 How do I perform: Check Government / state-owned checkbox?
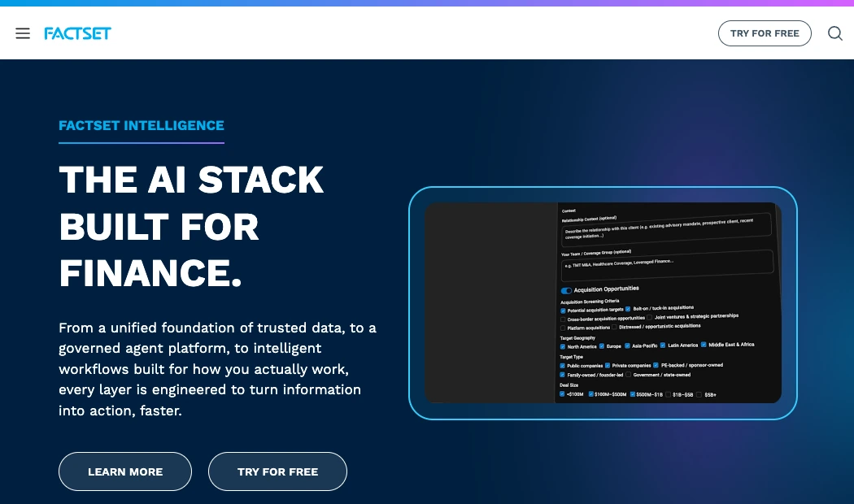(628, 375)
